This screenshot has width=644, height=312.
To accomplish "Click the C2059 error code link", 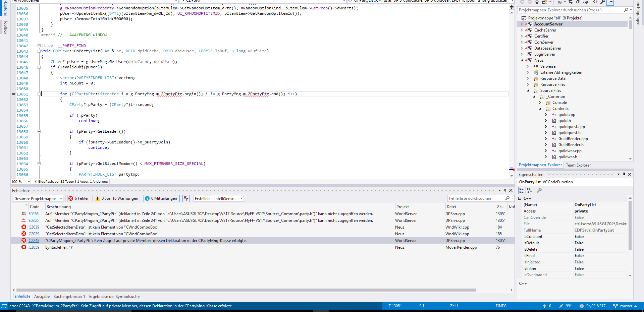I will (34, 247).
